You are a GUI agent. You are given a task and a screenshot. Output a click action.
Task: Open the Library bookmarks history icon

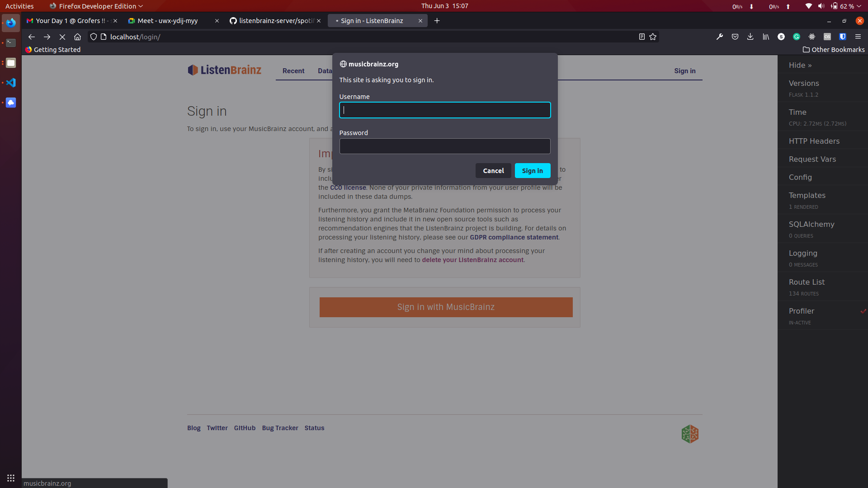[x=766, y=37]
